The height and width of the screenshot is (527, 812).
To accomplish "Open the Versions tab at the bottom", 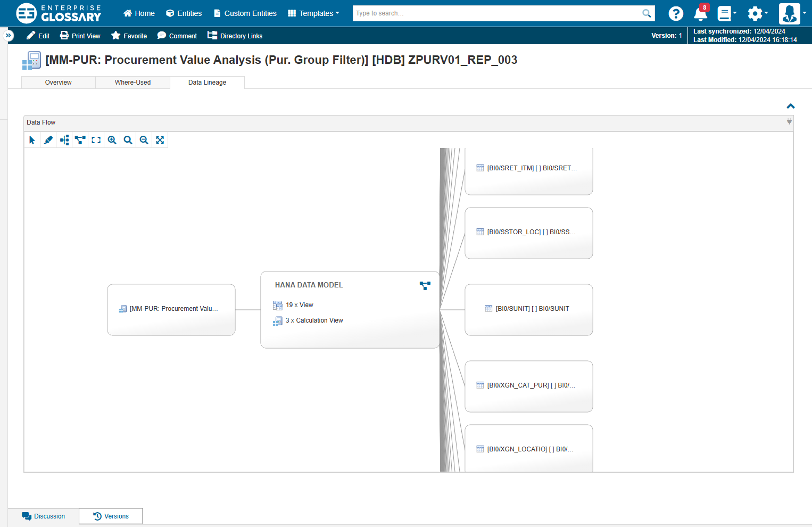I will click(x=111, y=516).
